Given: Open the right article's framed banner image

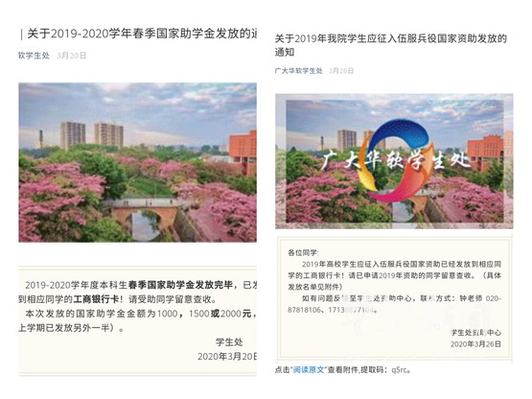Looking at the screenshot, I should 394,161.
